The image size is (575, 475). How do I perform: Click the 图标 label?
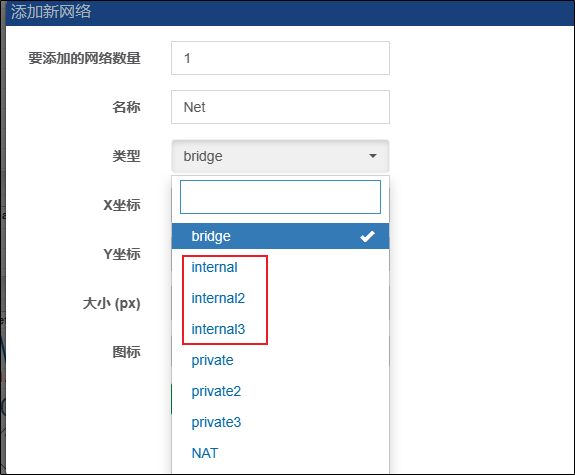point(126,352)
